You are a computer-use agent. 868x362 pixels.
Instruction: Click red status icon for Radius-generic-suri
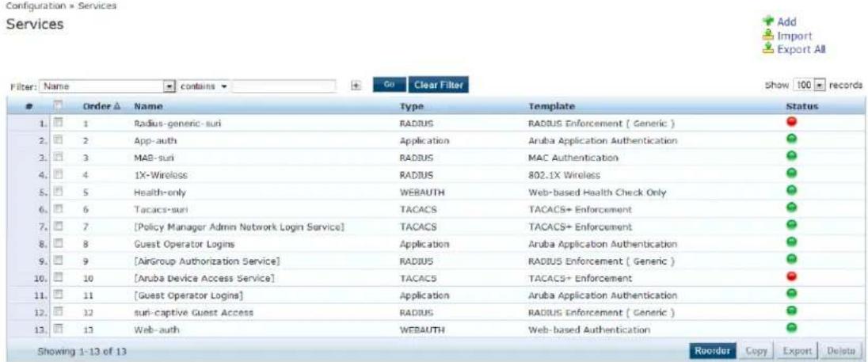click(792, 122)
